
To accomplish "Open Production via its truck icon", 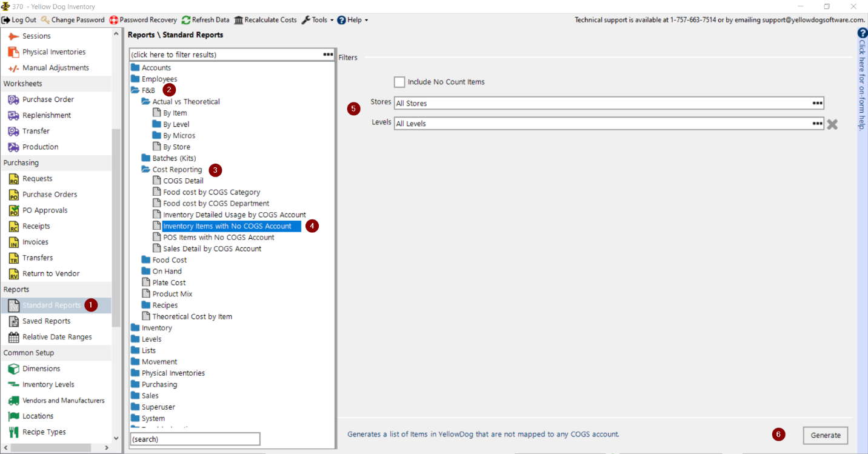I will tap(13, 147).
